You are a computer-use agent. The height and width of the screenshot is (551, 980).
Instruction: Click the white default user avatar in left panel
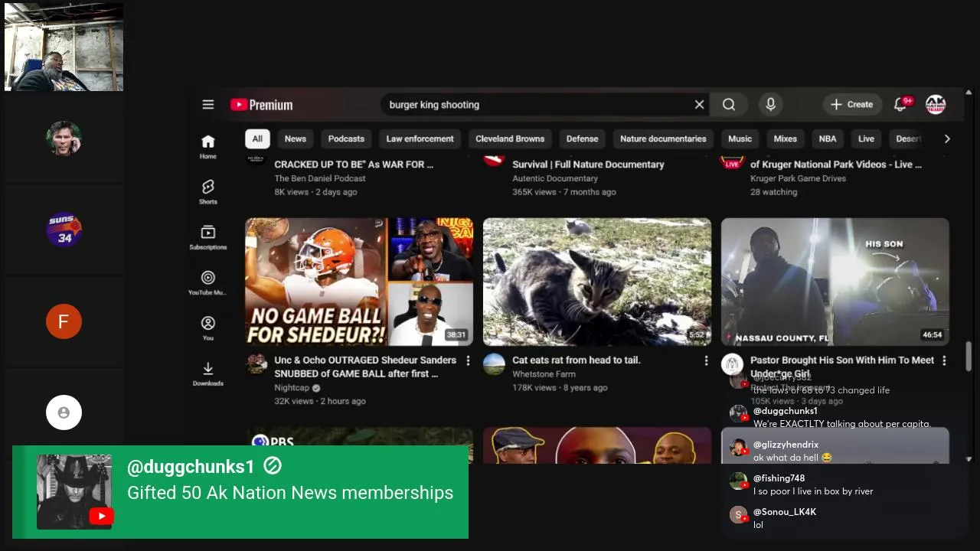64,412
